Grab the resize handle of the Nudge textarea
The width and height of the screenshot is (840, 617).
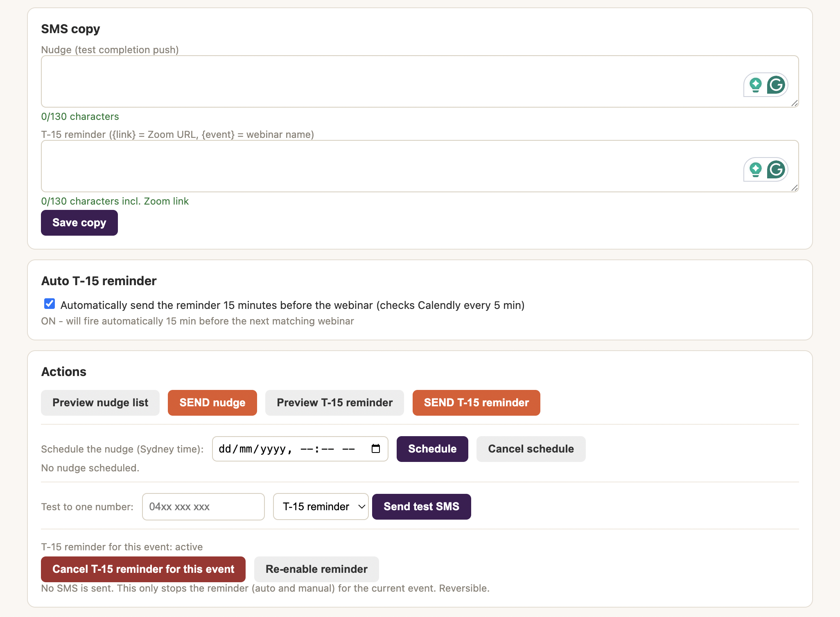[x=795, y=104]
